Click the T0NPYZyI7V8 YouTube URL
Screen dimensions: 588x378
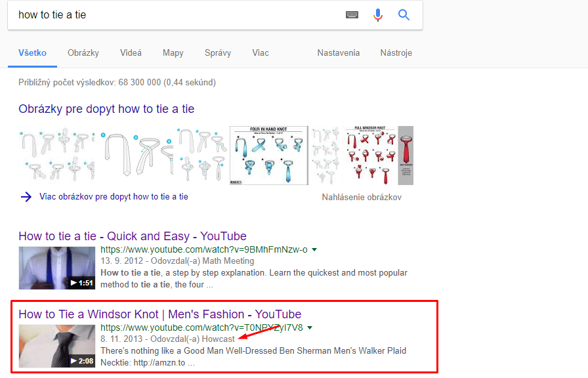[201, 327]
